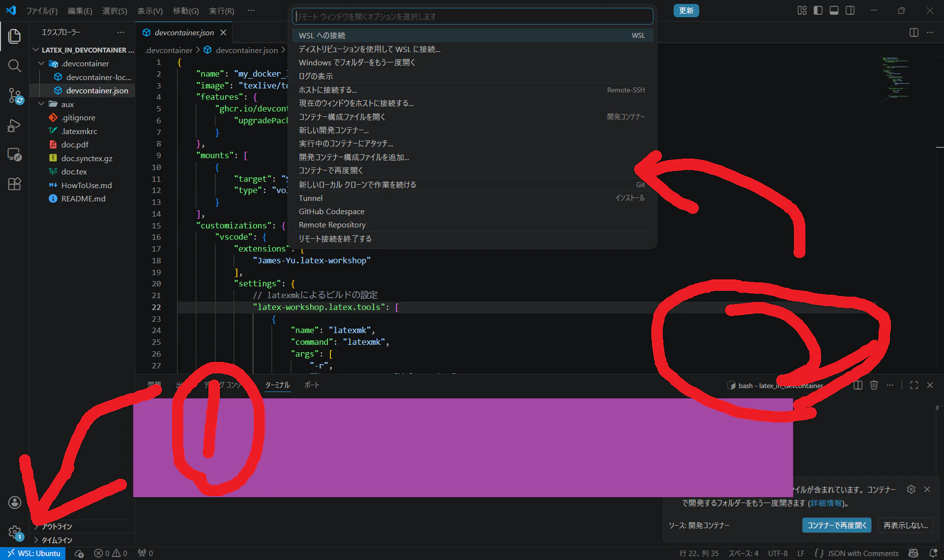Click the LF end-of-line selector
944x560 pixels.
[801, 553]
